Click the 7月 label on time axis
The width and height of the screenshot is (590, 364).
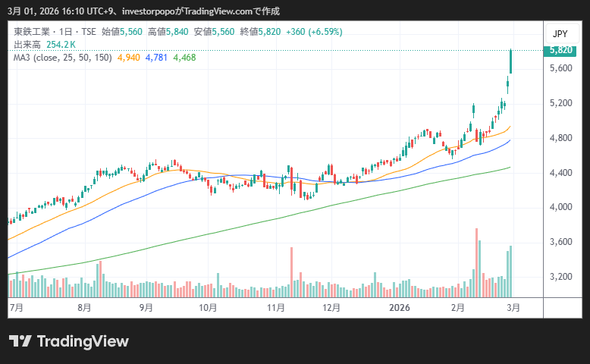(x=15, y=308)
